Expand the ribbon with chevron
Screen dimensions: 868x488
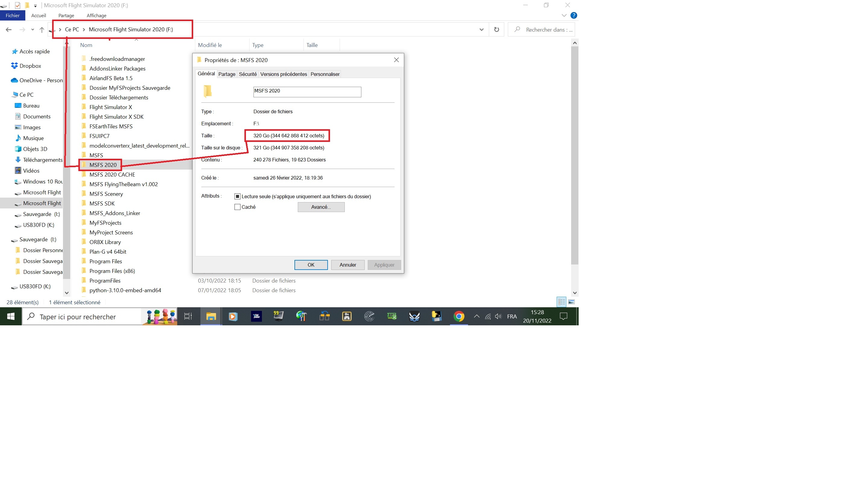click(x=564, y=15)
